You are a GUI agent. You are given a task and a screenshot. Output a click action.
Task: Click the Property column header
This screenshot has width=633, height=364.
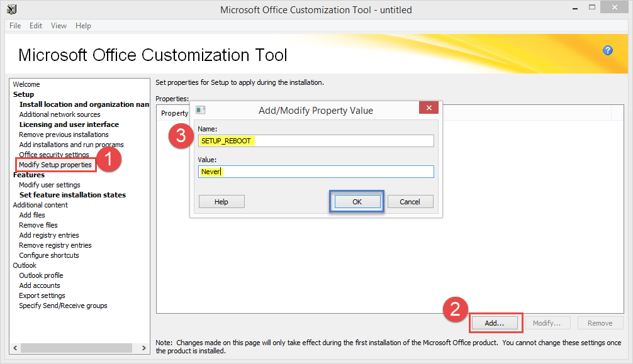(174, 113)
